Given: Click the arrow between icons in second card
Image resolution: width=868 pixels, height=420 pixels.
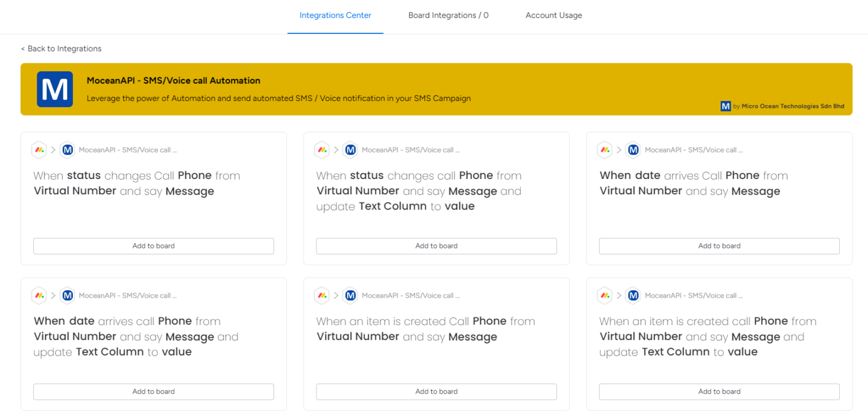Looking at the screenshot, I should click(x=336, y=150).
